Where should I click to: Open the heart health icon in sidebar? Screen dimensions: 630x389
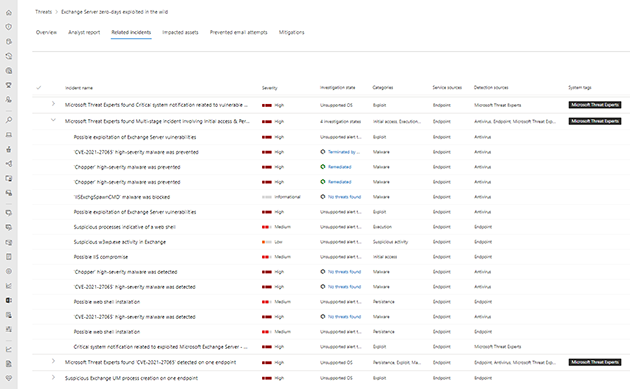(8, 378)
